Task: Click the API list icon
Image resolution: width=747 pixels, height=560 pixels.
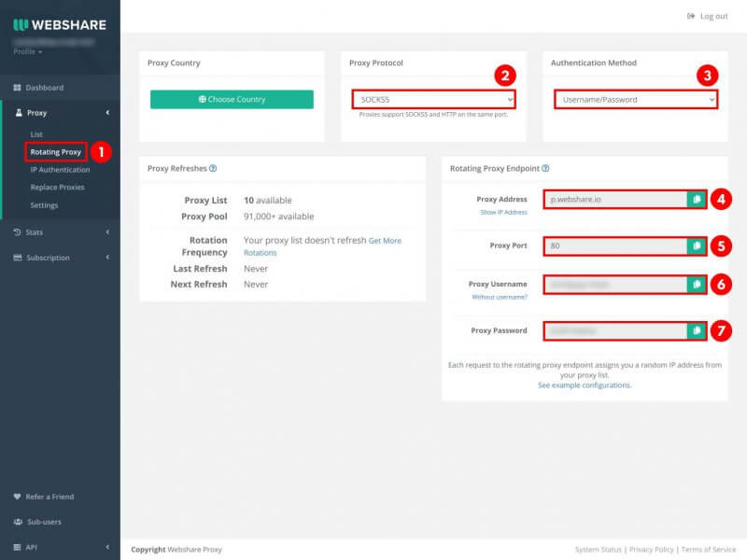Action: tap(17, 547)
